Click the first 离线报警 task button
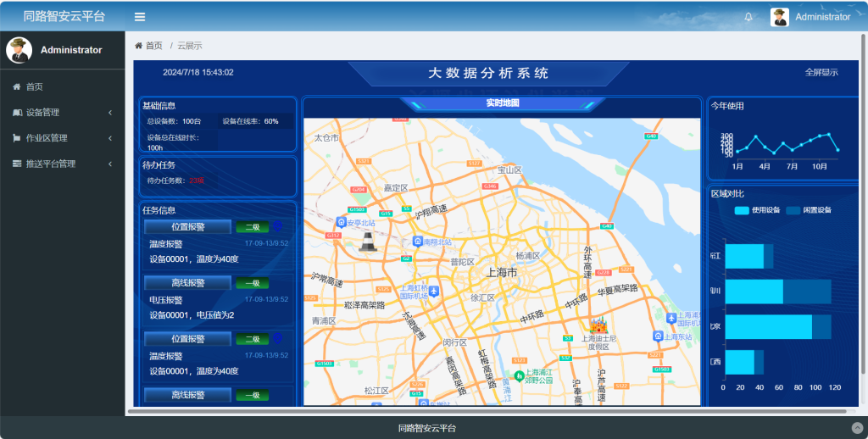The image size is (868, 439). (187, 283)
